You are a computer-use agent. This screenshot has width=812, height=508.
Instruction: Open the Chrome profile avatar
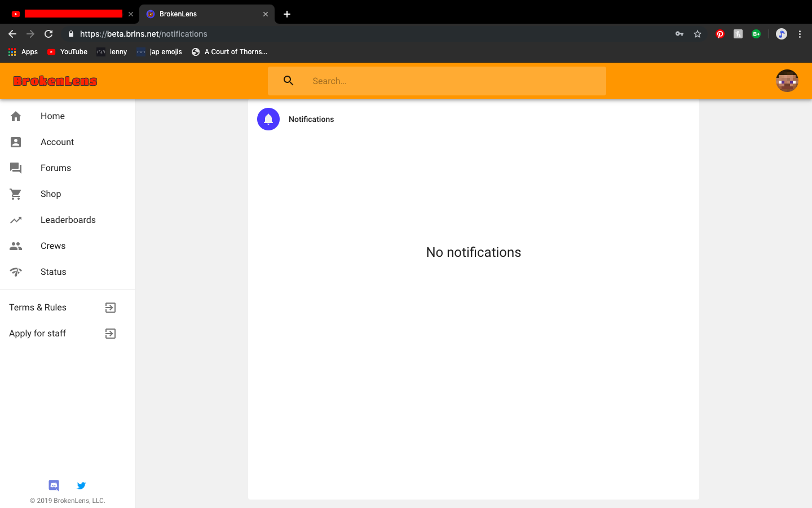point(782,34)
